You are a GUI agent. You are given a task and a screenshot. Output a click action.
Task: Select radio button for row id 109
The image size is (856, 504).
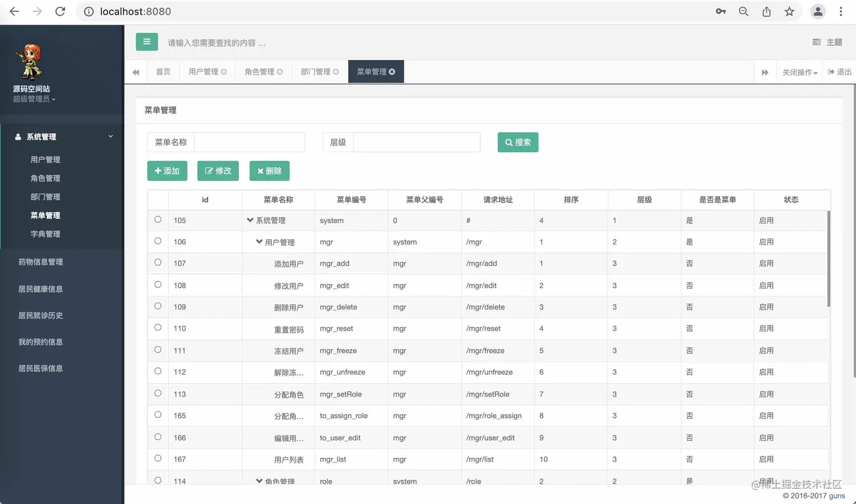[x=158, y=306]
